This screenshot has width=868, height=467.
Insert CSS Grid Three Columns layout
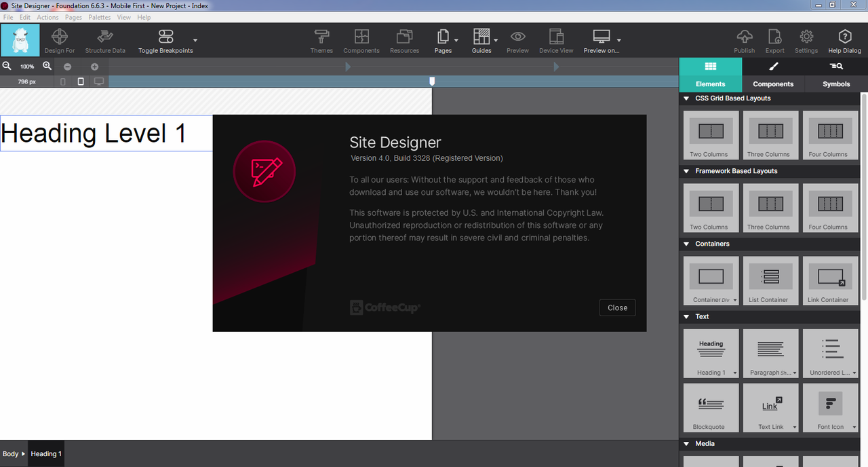[770, 135]
